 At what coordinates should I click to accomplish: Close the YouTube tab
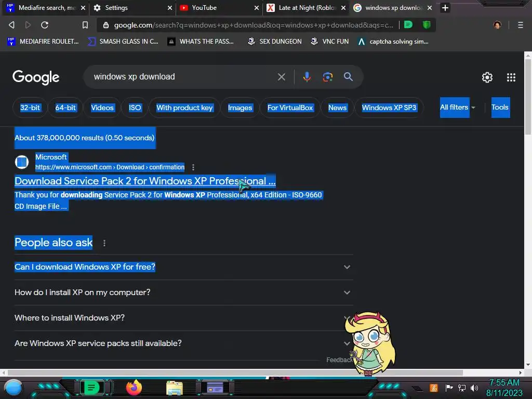[257, 8]
